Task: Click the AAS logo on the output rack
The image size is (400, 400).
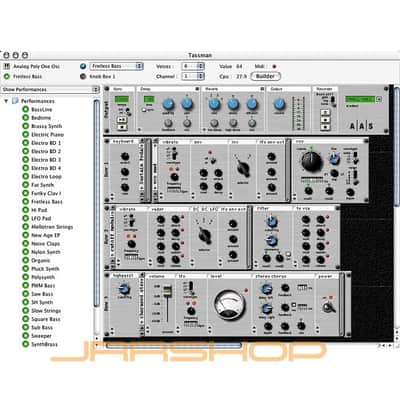Action: pos(361,126)
